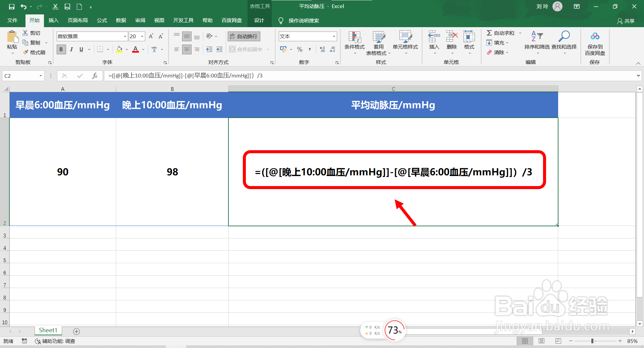The image size is (644, 348).
Task: Open the fill color dropdown arrow
Action: pos(126,49)
